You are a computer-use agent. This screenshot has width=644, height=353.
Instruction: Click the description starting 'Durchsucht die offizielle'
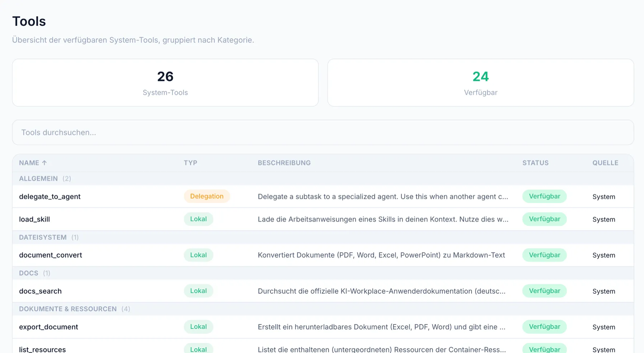click(x=382, y=291)
